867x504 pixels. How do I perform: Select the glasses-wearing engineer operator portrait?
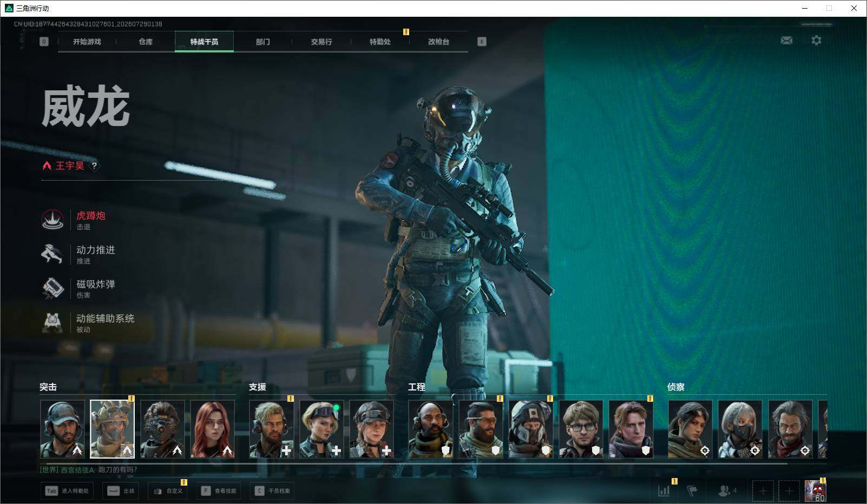tap(581, 429)
